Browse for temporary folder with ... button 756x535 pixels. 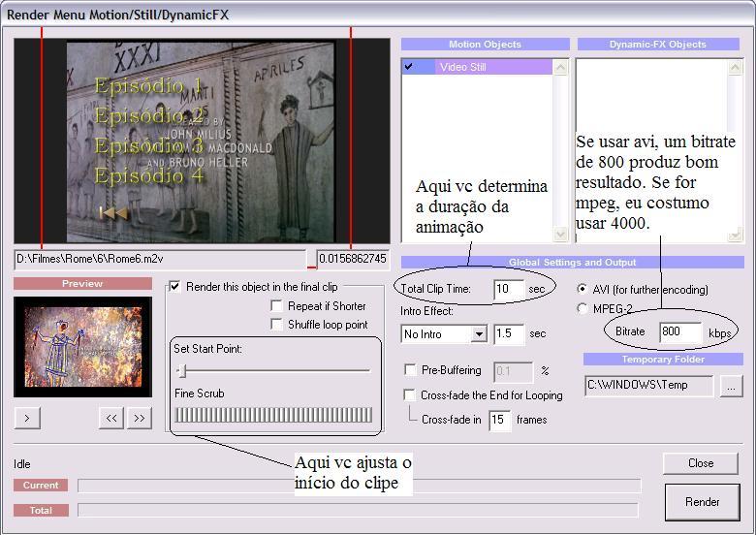731,386
